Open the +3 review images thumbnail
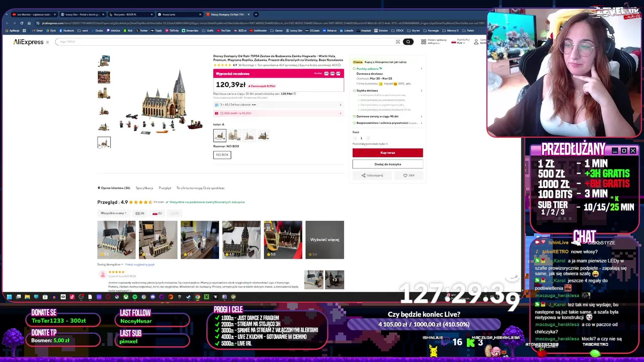 point(335,280)
